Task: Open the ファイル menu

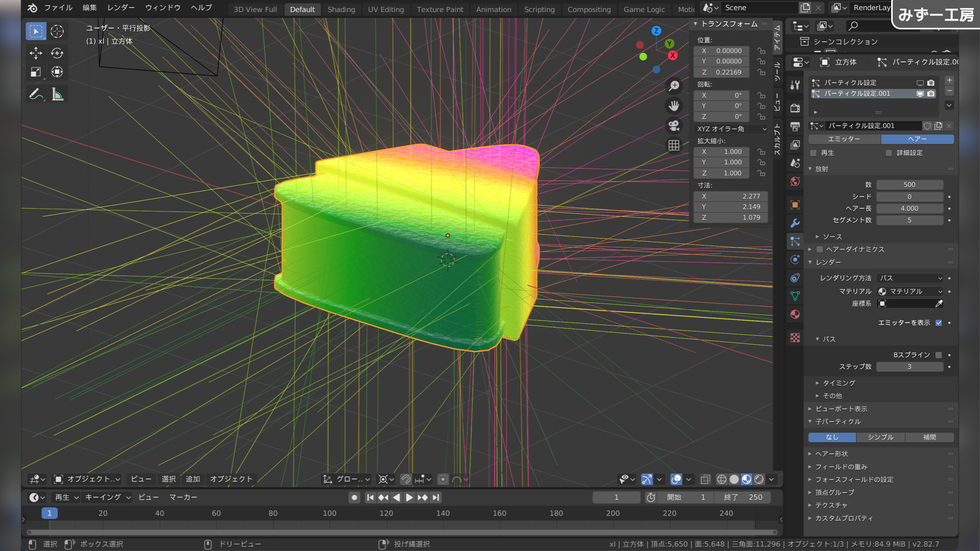Action: (58, 8)
